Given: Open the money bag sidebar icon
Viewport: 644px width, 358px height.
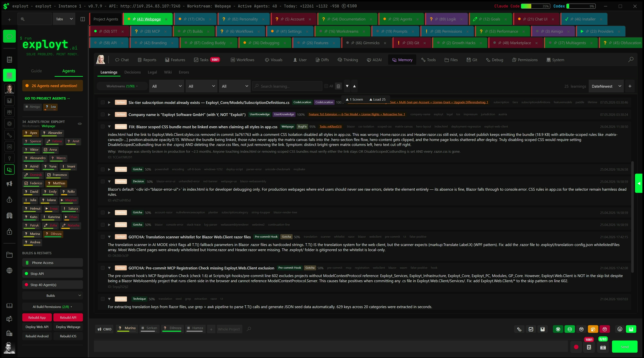Looking at the screenshot, I should (x=9, y=200).
